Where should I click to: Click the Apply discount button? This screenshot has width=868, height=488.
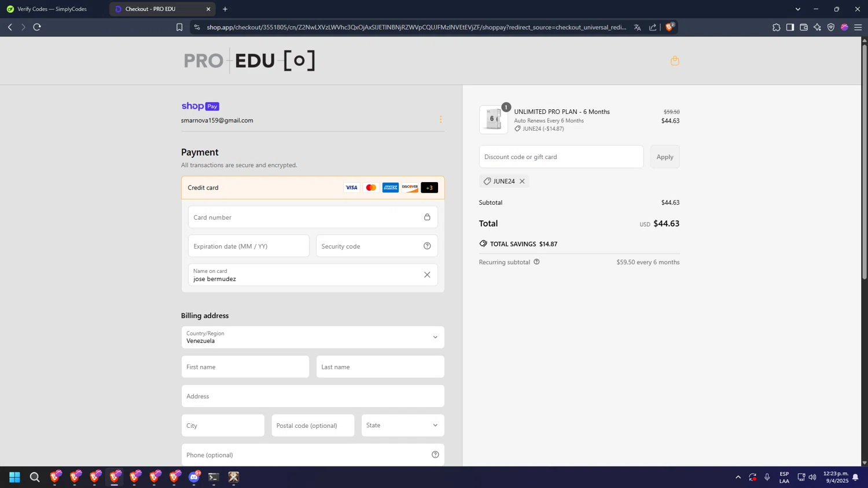tap(664, 157)
